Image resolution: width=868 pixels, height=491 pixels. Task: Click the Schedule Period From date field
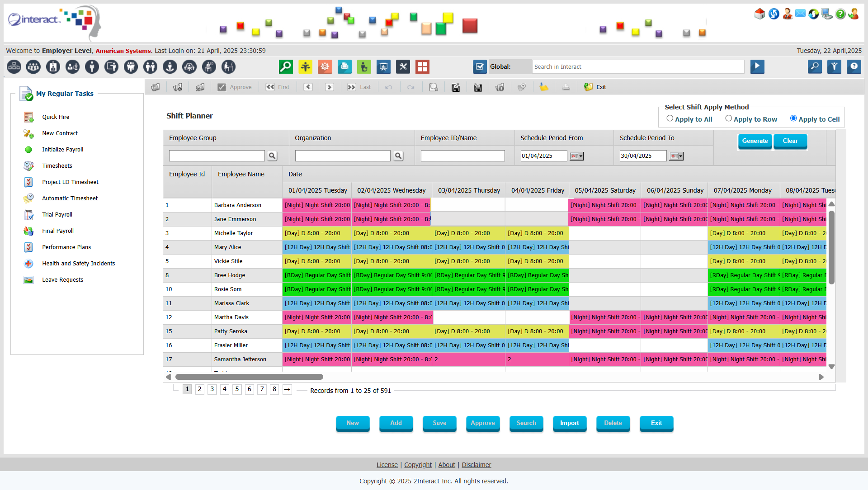(x=543, y=156)
